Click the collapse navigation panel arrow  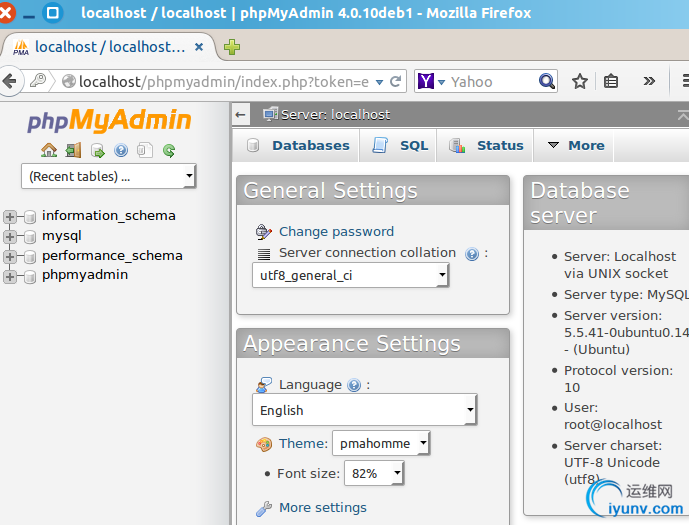[x=240, y=115]
